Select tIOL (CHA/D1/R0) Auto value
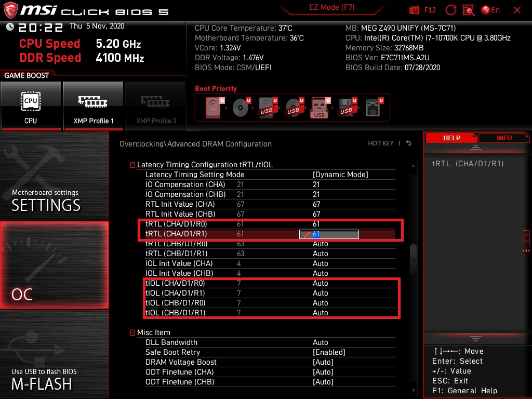The width and height of the screenshot is (532, 399). [x=320, y=283]
